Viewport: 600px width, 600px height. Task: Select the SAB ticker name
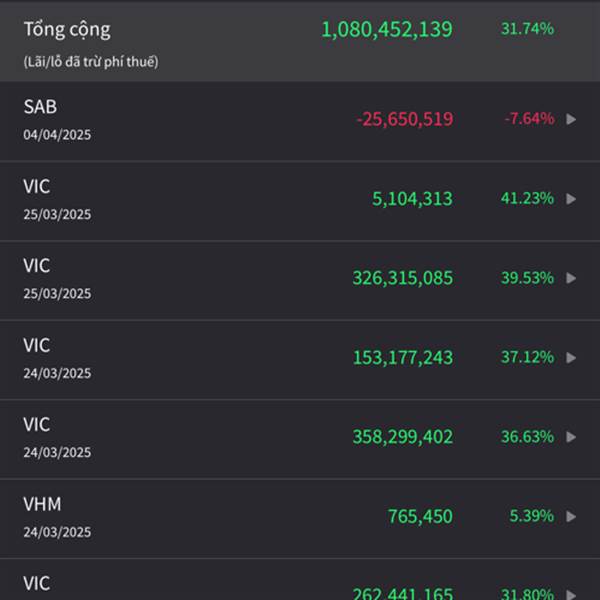40,107
